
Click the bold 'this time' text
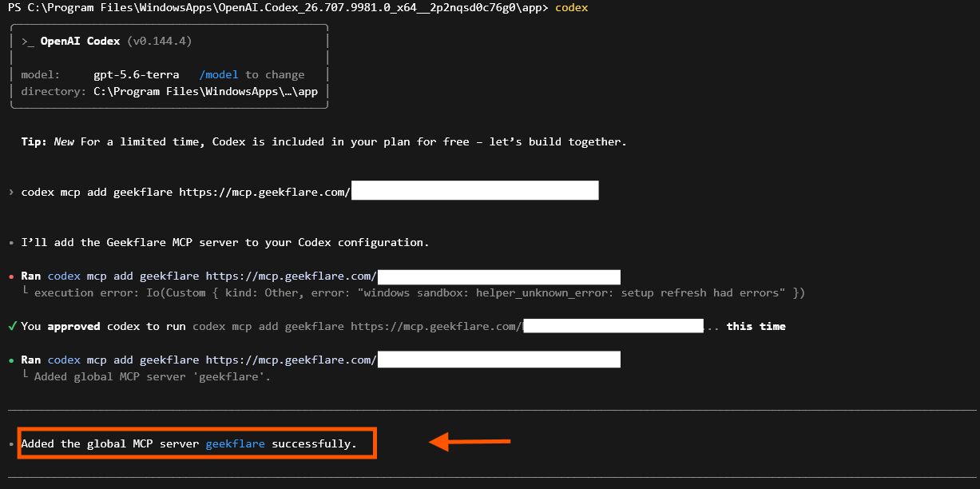[756, 326]
